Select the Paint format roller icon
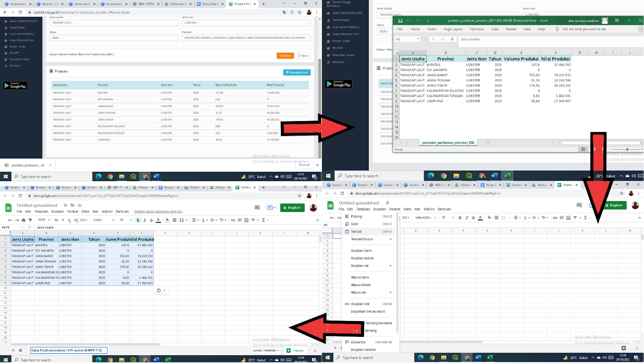 click(x=30, y=220)
